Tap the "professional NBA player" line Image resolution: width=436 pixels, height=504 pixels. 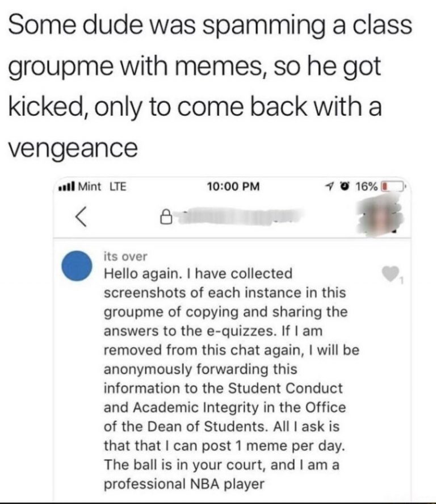pos(184,485)
